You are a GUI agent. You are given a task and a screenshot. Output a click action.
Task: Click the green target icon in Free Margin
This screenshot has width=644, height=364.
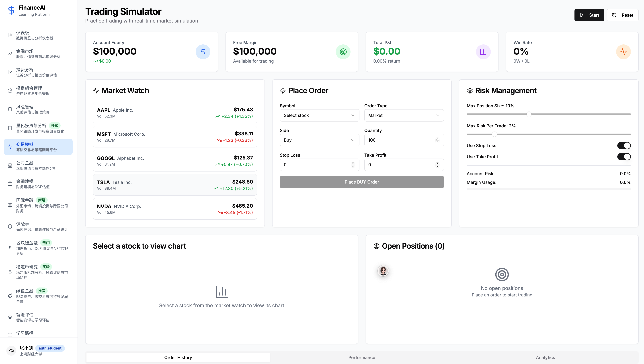coord(343,52)
